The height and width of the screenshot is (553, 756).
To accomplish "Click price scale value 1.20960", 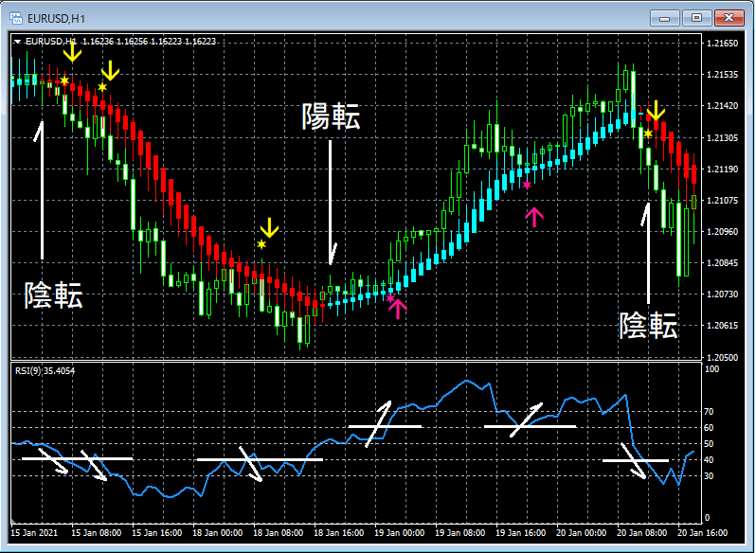I will pyautogui.click(x=722, y=232).
